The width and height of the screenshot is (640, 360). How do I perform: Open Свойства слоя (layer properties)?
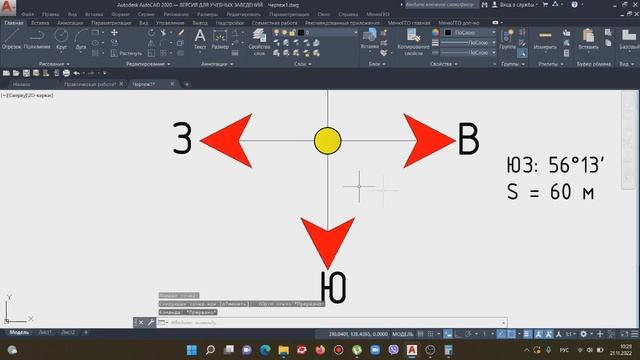259,42
